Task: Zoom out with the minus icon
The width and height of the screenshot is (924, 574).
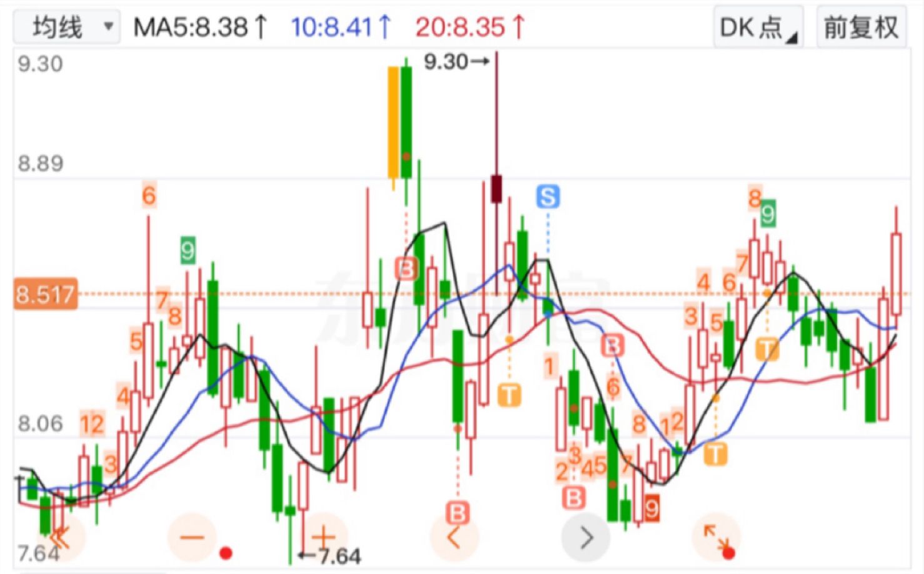Action: click(x=192, y=536)
